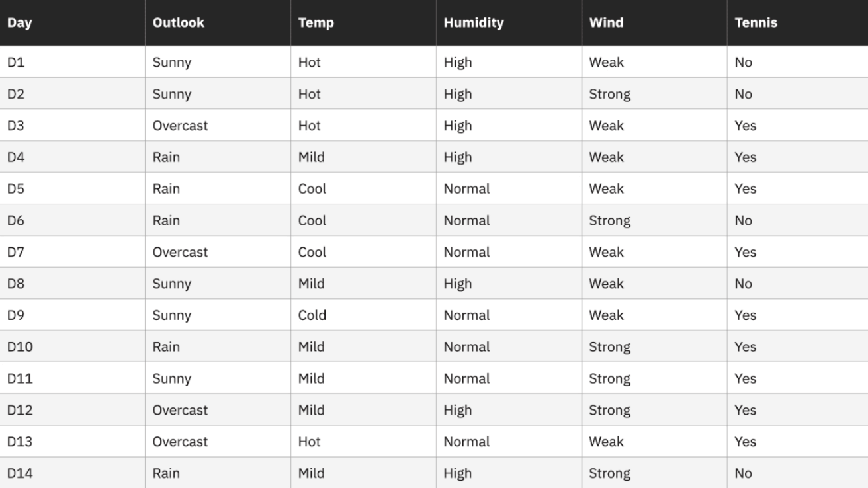Click the Day column header
This screenshot has height=488, width=868.
(x=72, y=22)
